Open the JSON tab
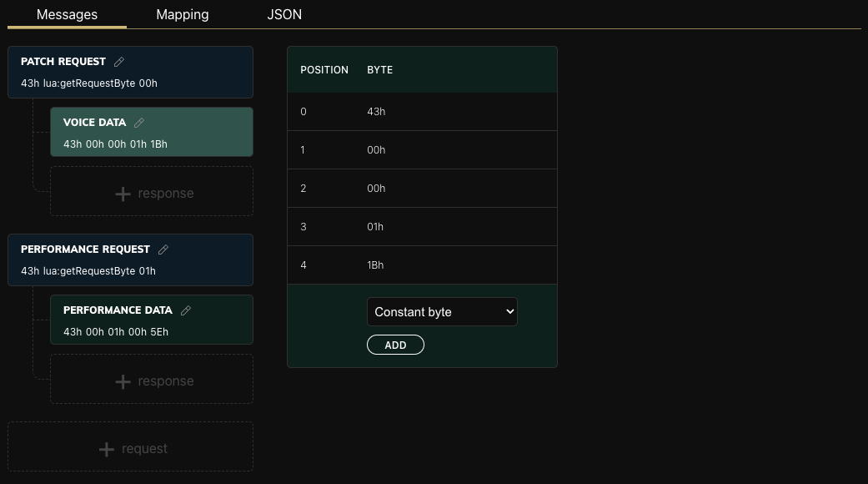This screenshot has width=868, height=484. tap(284, 14)
